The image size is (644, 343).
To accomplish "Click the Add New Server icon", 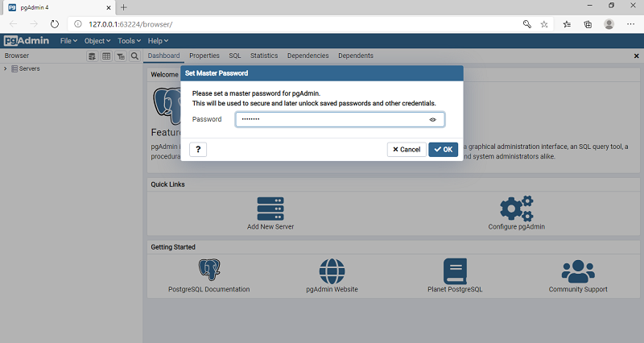I will click(x=270, y=209).
